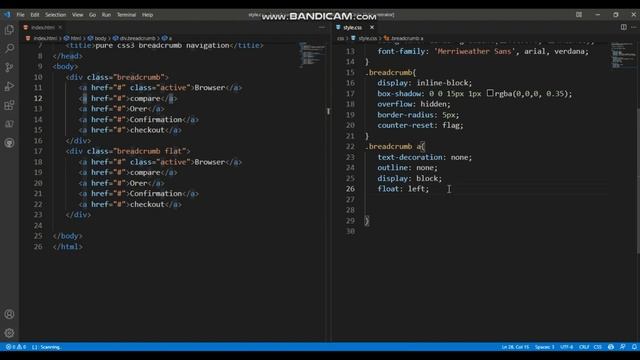
Task: Open the Explorer view in activity bar
Action: point(9,30)
